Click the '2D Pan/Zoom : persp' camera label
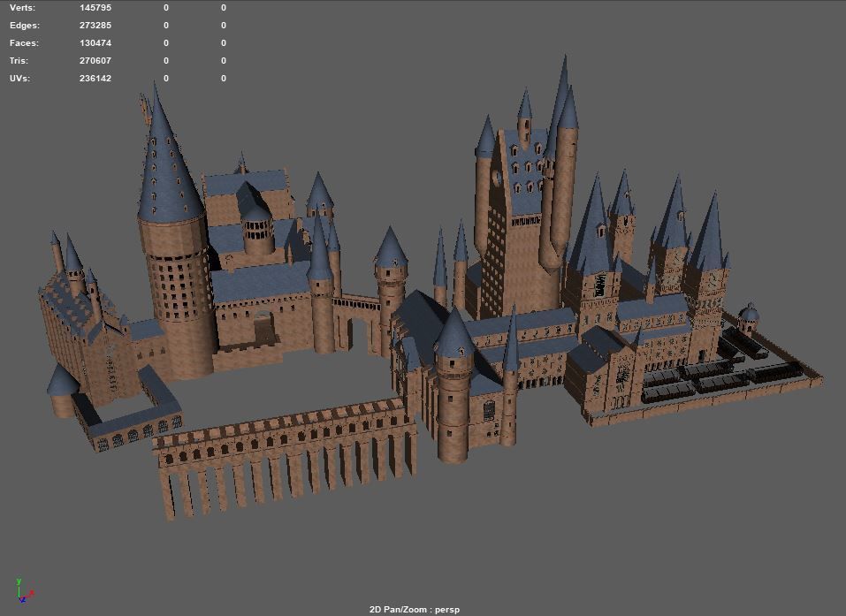846x616 pixels. tap(415, 610)
